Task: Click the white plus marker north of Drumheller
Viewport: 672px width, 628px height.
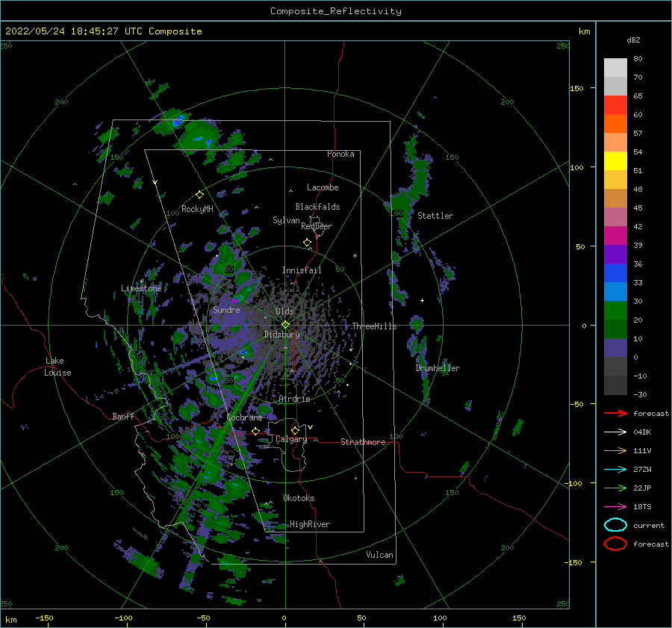Action: [x=422, y=300]
